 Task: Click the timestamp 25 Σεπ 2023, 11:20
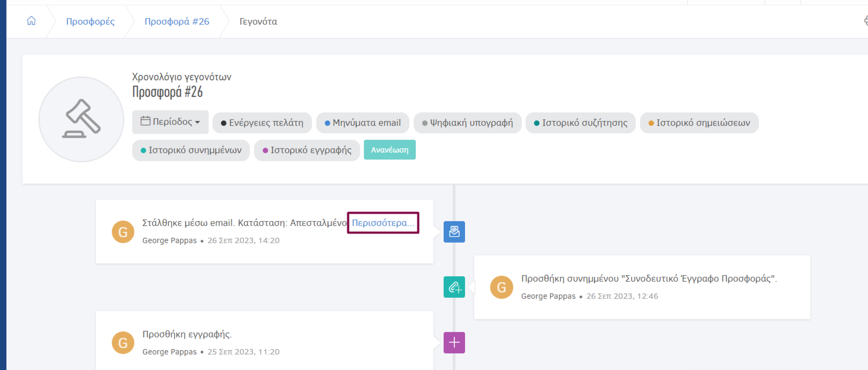(x=244, y=352)
